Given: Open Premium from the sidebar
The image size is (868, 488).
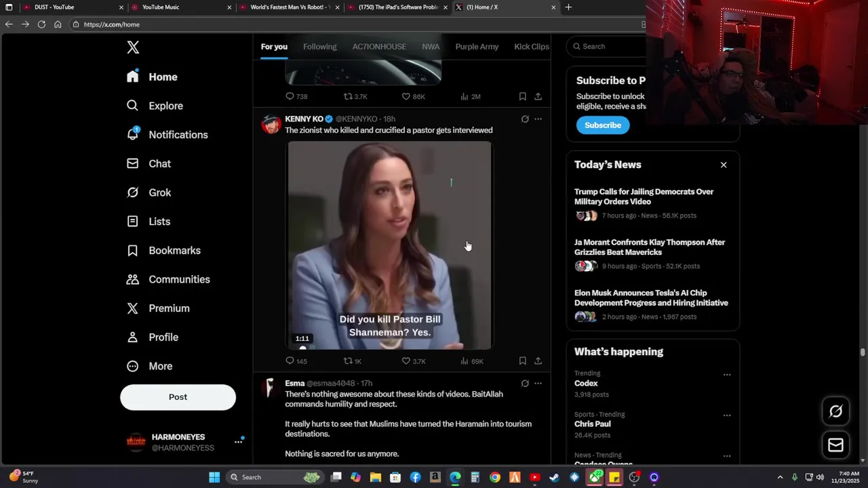Looking at the screenshot, I should pyautogui.click(x=158, y=308).
